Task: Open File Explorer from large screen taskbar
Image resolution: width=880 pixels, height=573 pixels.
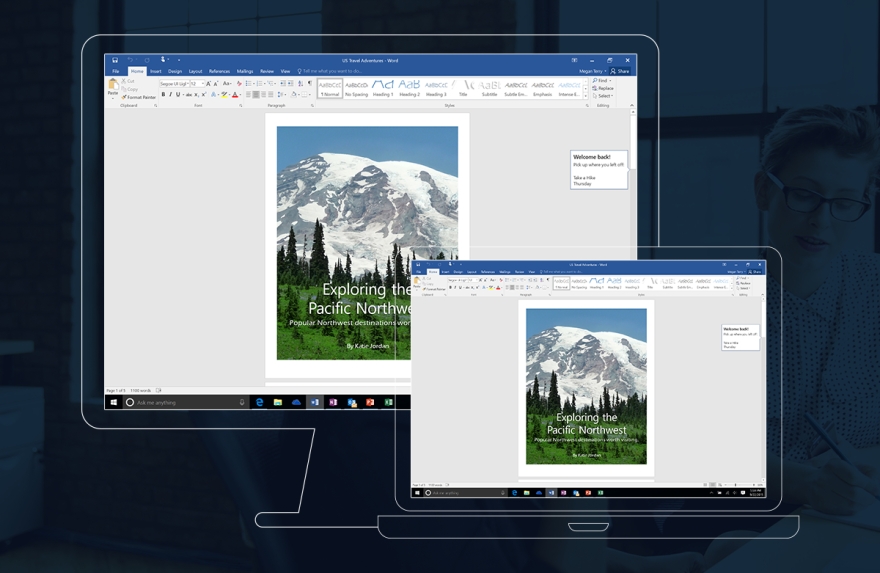Action: click(x=278, y=402)
